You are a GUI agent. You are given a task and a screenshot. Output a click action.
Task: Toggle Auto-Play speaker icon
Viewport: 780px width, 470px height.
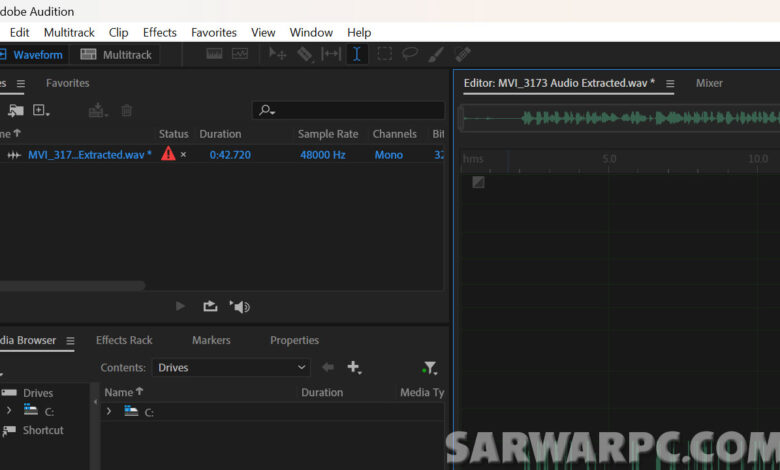pos(239,306)
